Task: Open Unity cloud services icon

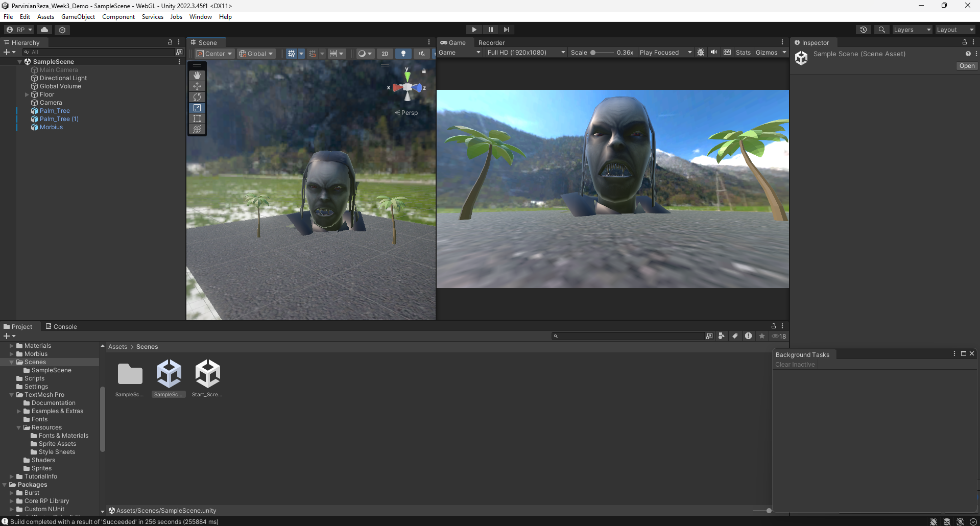Action: [x=44, y=30]
